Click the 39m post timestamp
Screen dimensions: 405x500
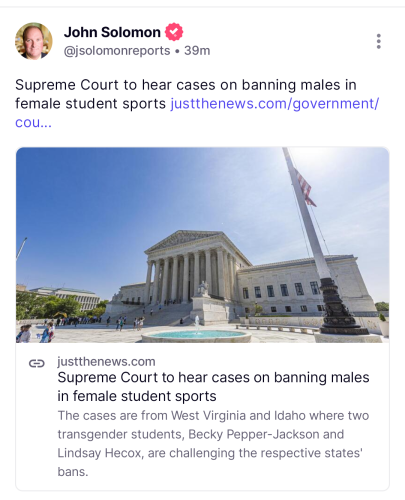coord(197,51)
